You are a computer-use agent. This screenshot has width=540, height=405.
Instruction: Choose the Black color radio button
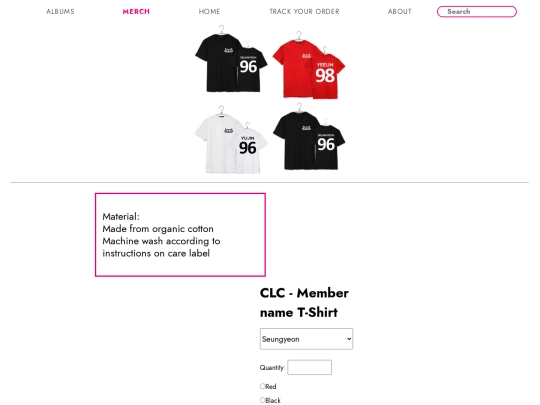pos(262,400)
